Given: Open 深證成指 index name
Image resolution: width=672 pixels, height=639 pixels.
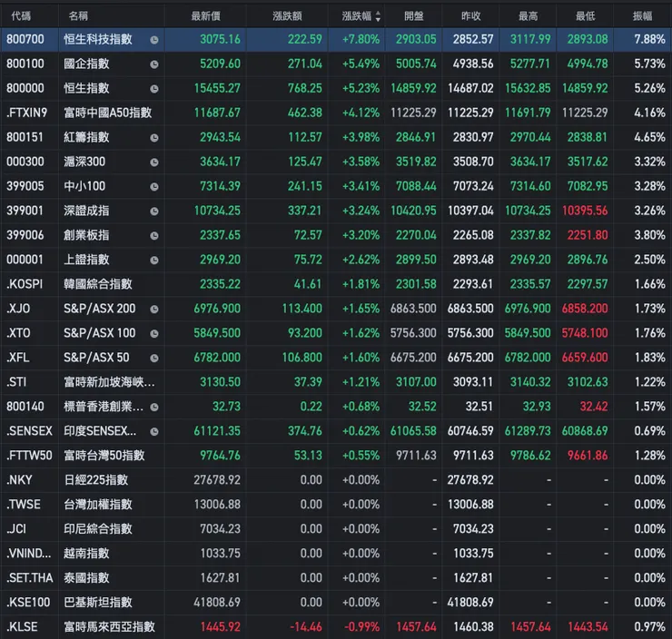Looking at the screenshot, I should (86, 211).
